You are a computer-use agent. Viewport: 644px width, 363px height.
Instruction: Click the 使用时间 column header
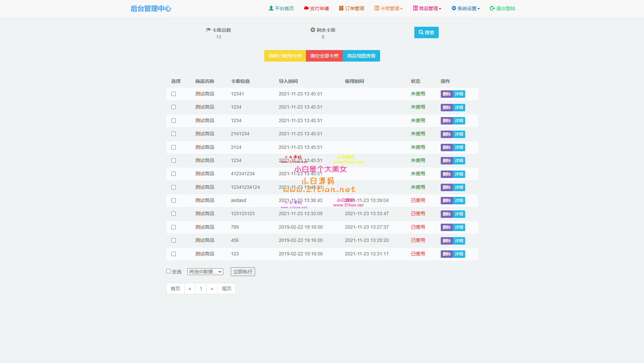(x=354, y=81)
